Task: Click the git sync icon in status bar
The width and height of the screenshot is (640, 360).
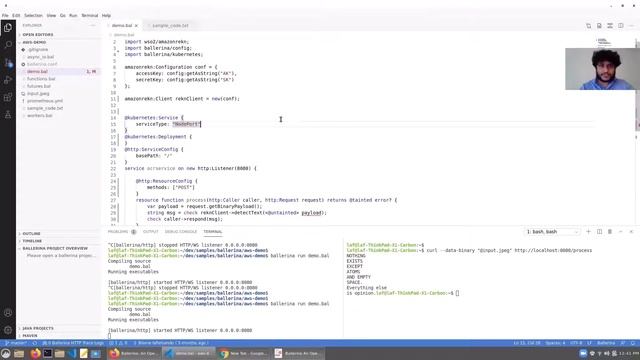Action: point(35,343)
